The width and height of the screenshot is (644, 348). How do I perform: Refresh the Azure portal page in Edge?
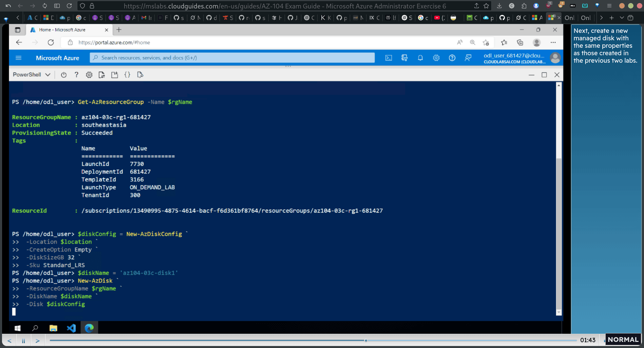[51, 42]
